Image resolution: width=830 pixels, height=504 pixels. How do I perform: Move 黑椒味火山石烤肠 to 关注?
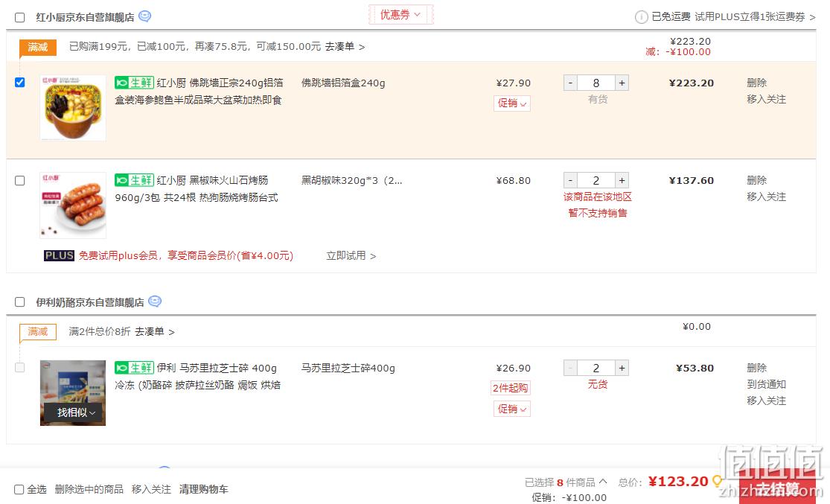[x=766, y=197]
